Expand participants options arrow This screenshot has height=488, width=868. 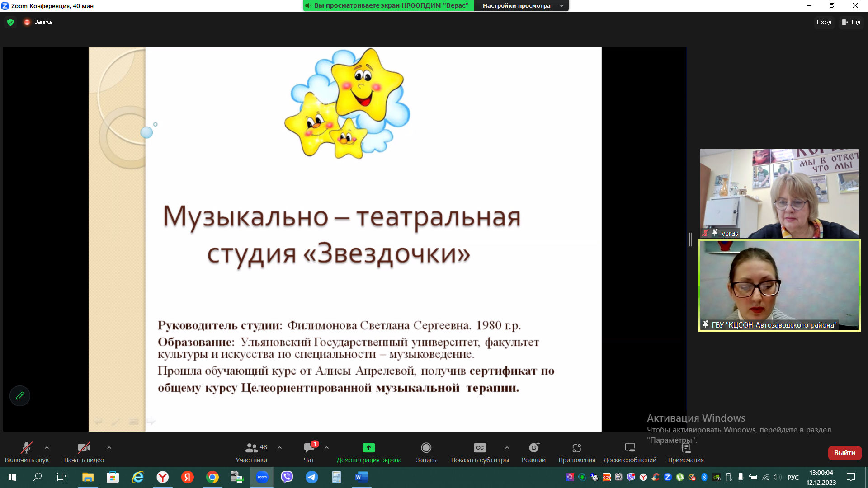coord(279,448)
